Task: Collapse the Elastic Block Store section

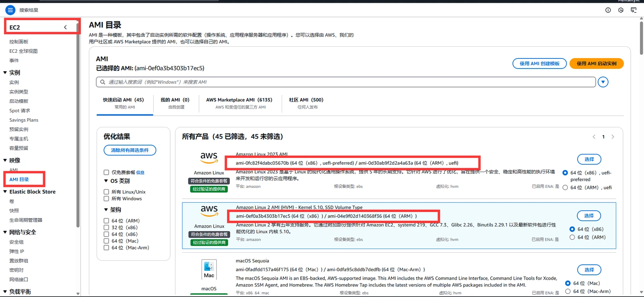Action: tap(5, 192)
